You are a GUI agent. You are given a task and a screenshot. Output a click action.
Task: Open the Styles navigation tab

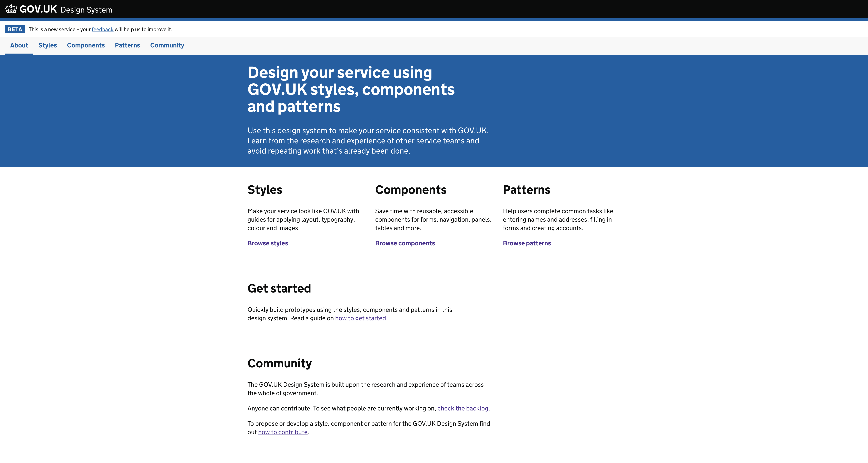pos(47,45)
